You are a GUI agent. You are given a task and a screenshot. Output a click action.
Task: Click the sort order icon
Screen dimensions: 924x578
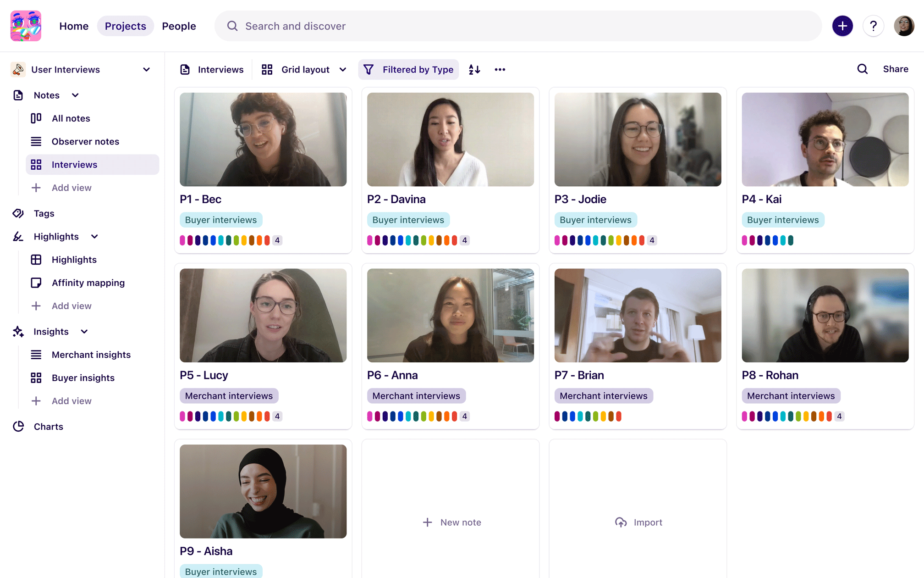(x=474, y=70)
